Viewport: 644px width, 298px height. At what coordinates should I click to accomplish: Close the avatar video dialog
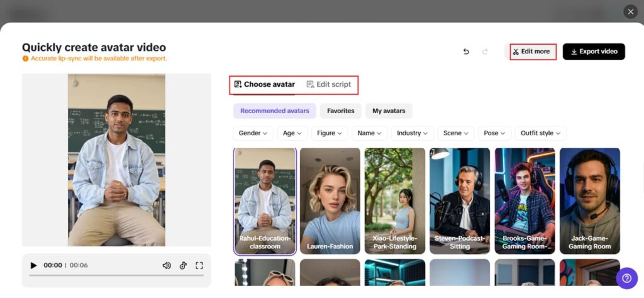tap(630, 11)
